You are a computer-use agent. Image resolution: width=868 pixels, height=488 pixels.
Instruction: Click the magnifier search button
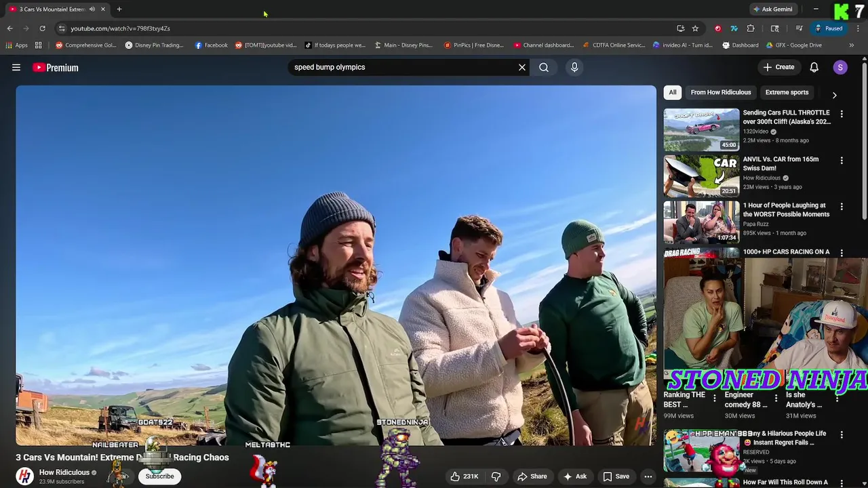coord(544,67)
